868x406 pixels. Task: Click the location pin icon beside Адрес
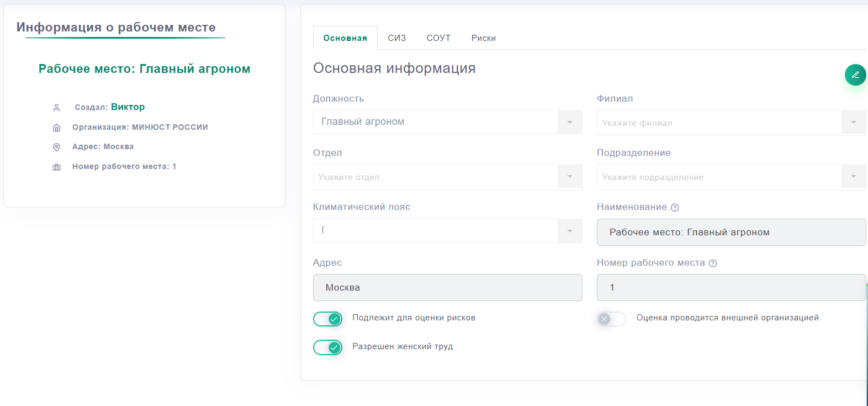click(56, 147)
